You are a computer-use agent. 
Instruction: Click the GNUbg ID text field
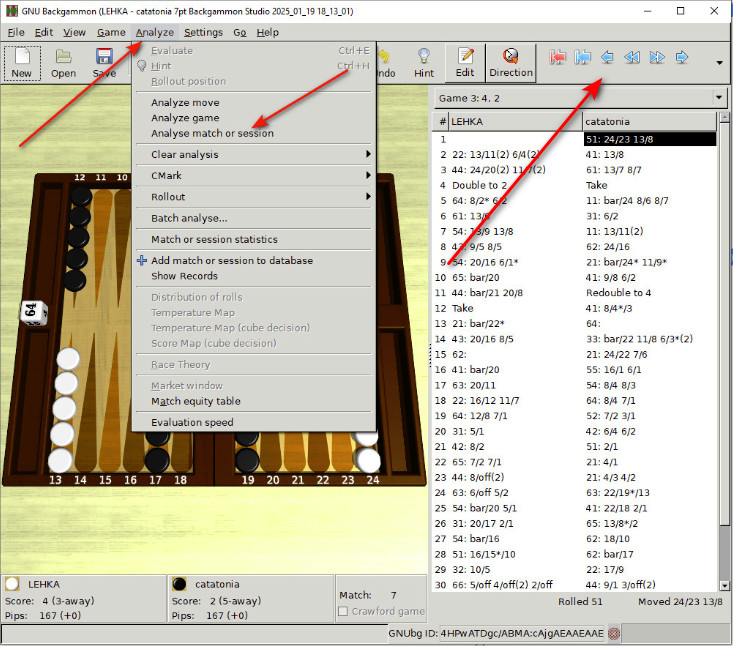click(522, 633)
